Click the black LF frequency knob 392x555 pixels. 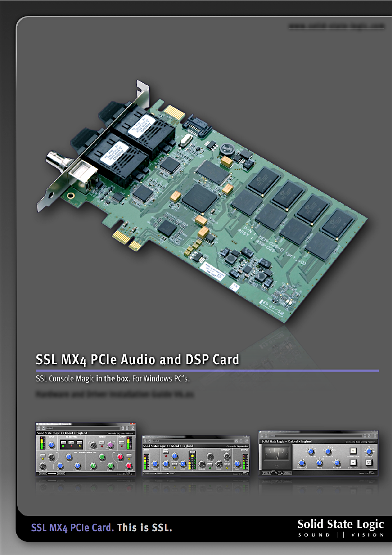42,465
